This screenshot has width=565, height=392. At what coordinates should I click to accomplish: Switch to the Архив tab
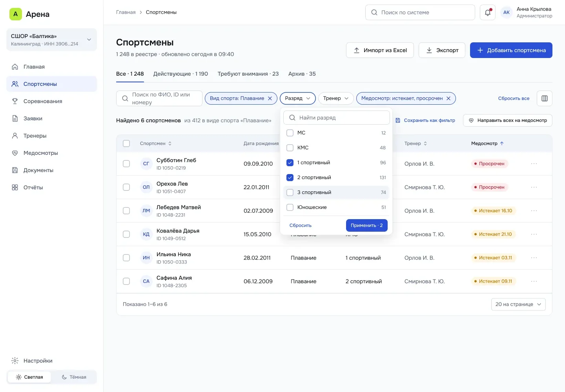click(302, 74)
